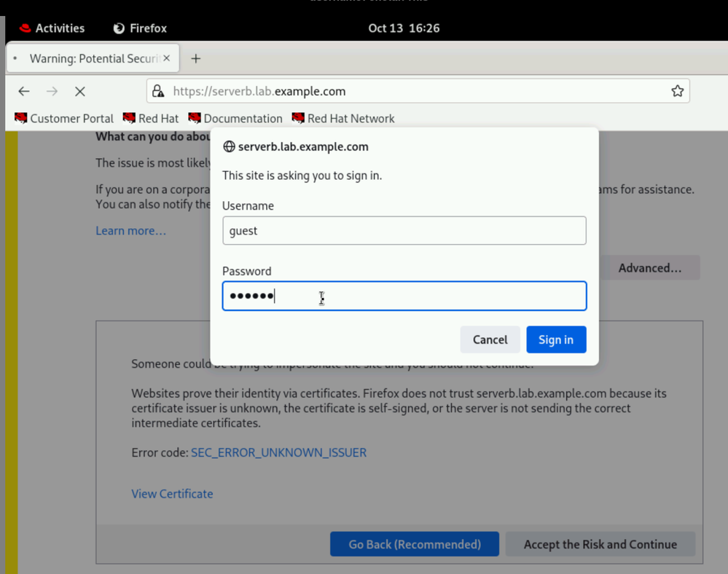Open Red Hat Network bookmark
This screenshot has width=728, height=574.
tap(343, 118)
